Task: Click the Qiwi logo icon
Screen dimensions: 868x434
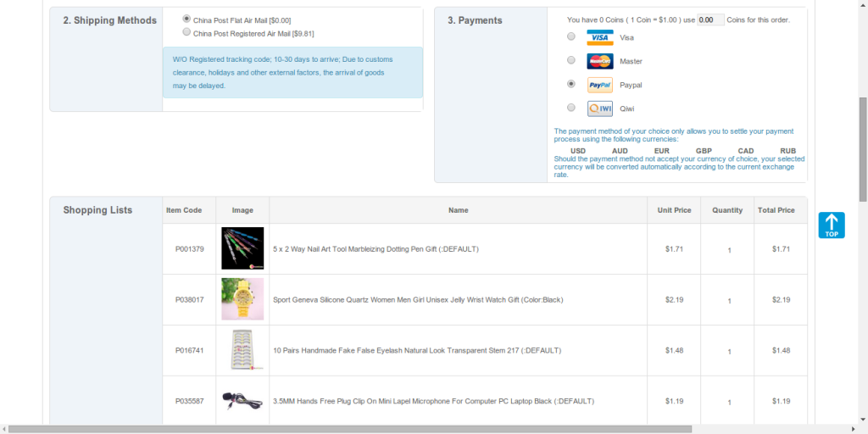Action: point(599,108)
